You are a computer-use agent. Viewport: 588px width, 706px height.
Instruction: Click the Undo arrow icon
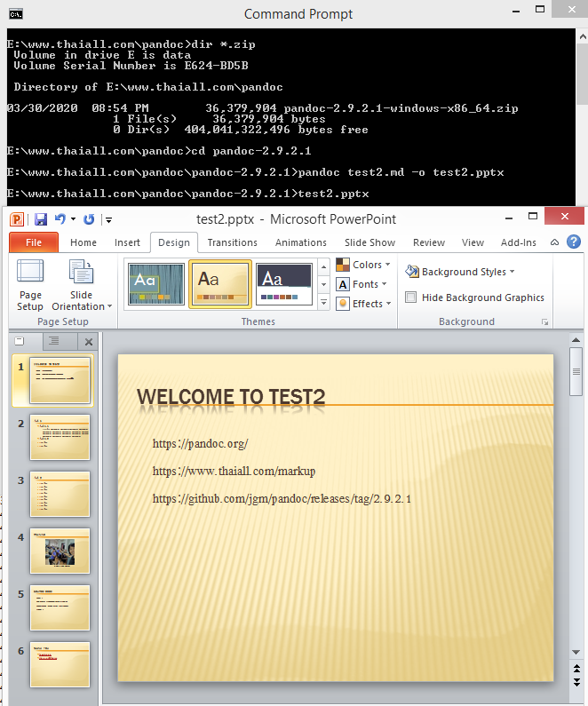60,219
